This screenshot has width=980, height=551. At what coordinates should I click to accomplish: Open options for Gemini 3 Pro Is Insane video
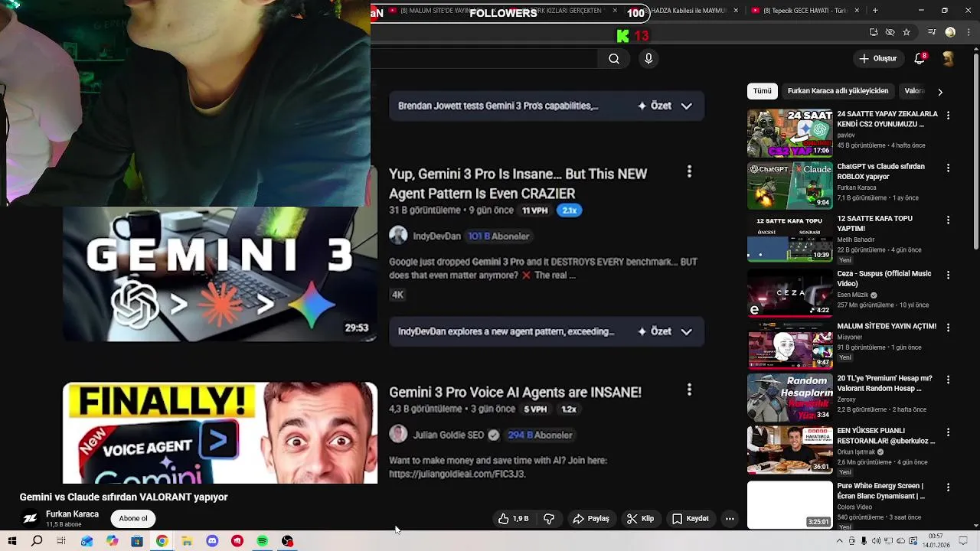point(689,172)
